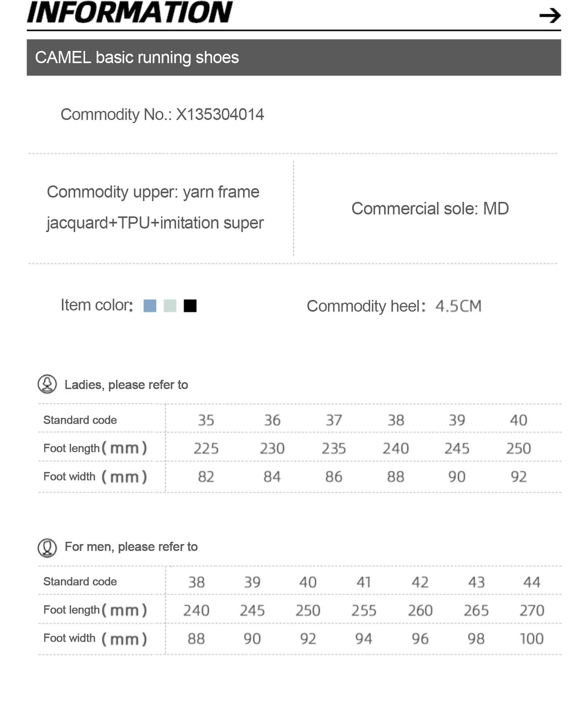Select ladies standard code 37
The height and width of the screenshot is (706, 588).
point(334,420)
